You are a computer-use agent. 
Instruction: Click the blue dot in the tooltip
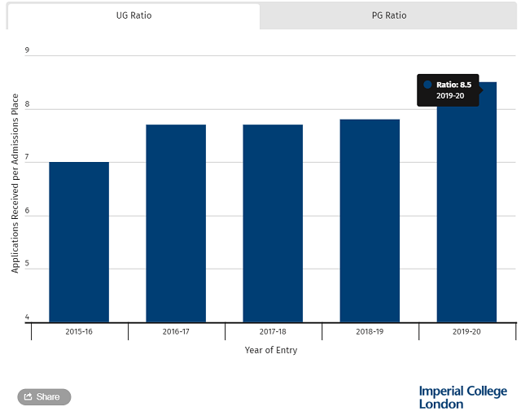point(427,85)
